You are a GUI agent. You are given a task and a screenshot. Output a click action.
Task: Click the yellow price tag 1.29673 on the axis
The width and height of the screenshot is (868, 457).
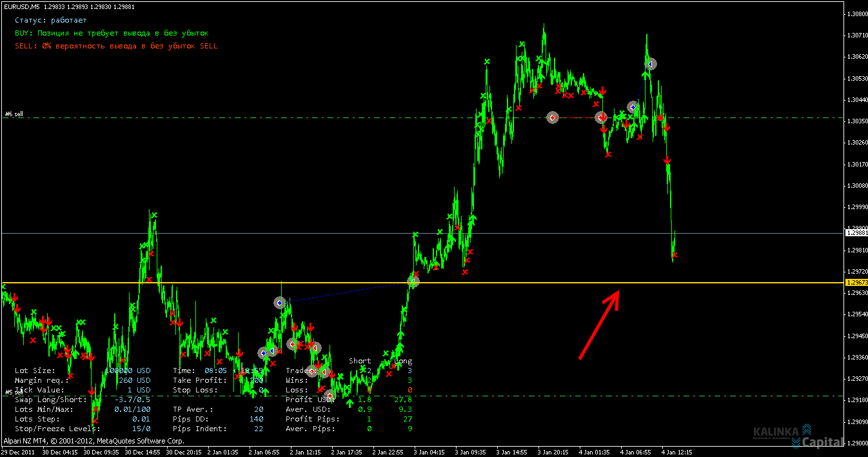pos(856,283)
